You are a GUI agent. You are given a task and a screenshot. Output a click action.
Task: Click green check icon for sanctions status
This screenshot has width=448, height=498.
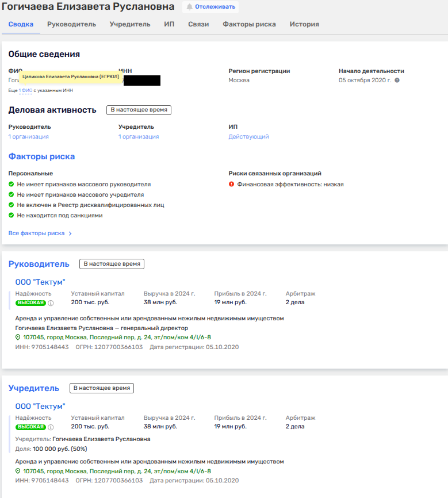click(11, 216)
